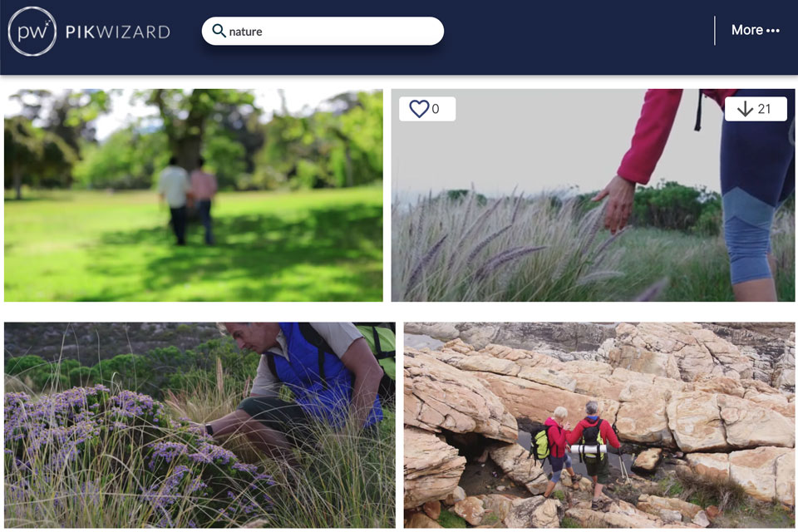The width and height of the screenshot is (798, 532).
Task: Click the PIKWIZARD wordmark
Action: point(117,32)
